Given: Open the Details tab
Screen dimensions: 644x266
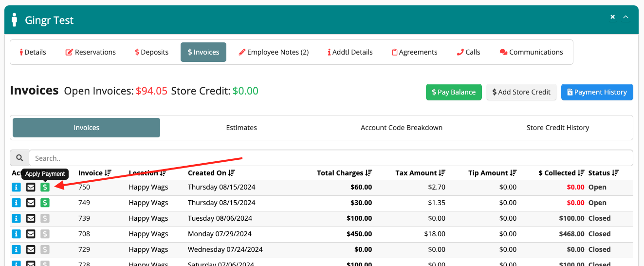Looking at the screenshot, I should pyautogui.click(x=33, y=52).
